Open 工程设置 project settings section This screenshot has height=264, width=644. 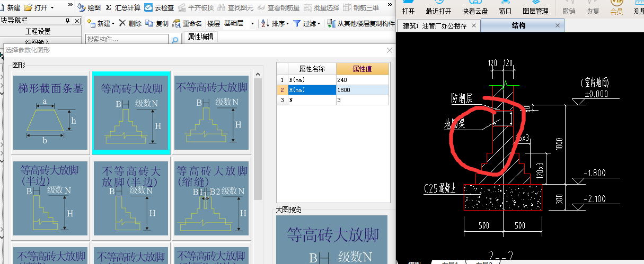click(38, 32)
